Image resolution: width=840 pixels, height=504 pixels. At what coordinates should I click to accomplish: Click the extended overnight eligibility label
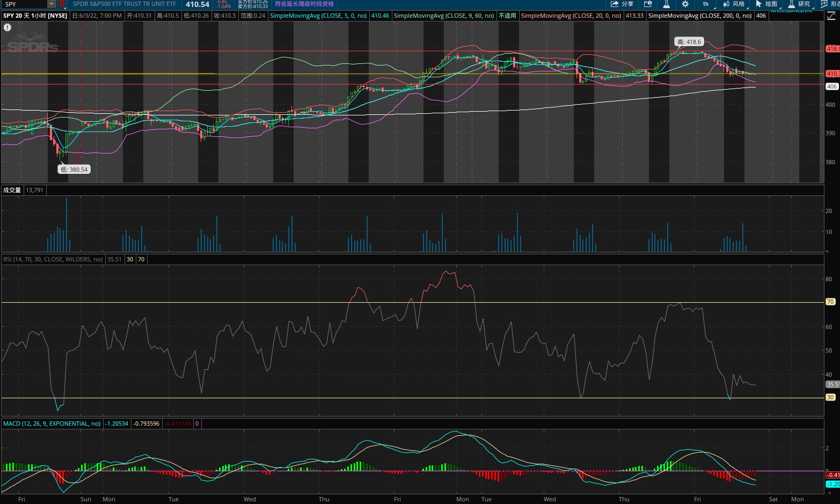304,4
